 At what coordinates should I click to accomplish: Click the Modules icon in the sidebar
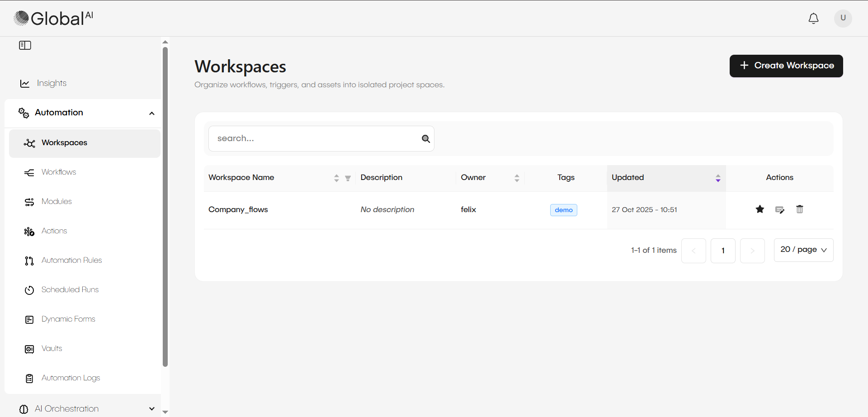[x=29, y=202]
